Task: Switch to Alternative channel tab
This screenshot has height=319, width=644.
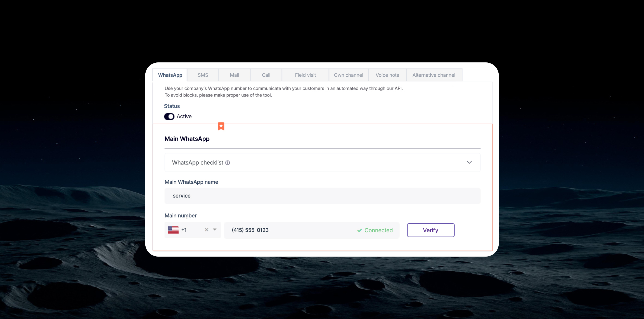Action: point(434,75)
